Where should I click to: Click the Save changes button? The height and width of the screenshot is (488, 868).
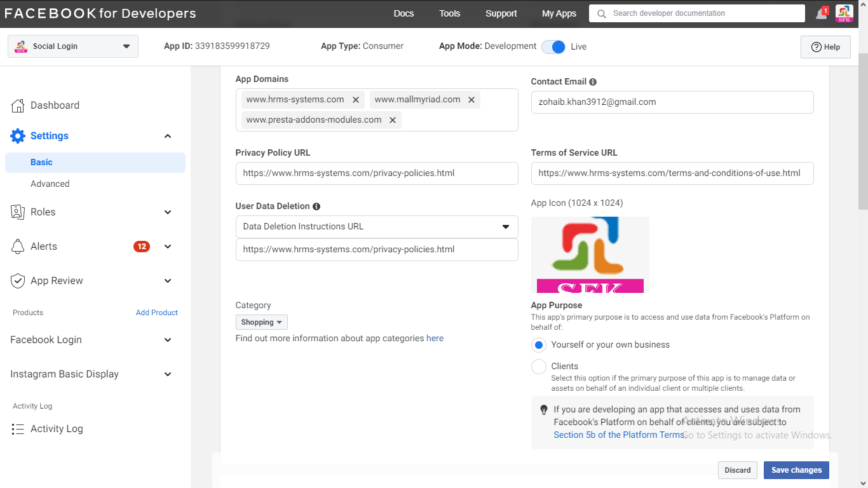796,470
